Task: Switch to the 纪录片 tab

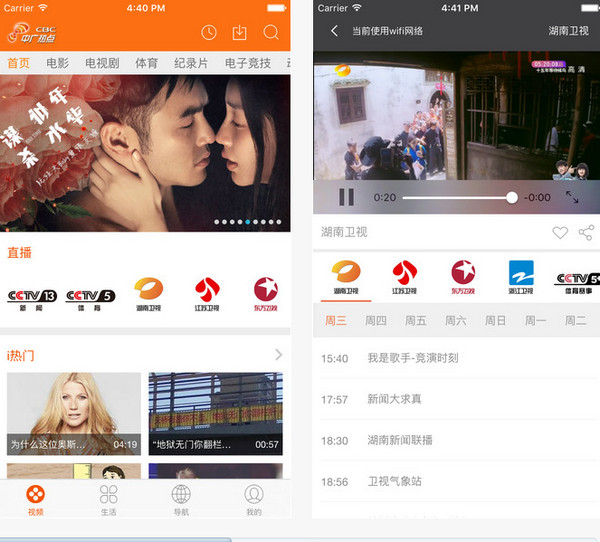Action: pyautogui.click(x=191, y=63)
